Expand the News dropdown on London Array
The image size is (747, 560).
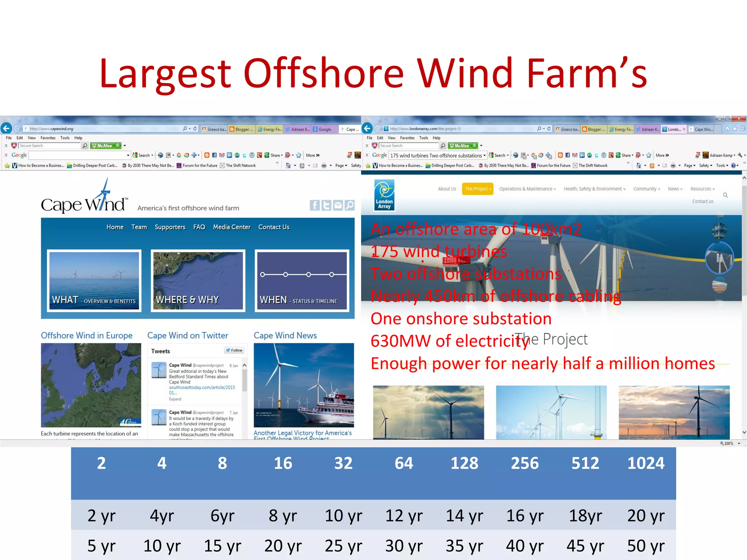pyautogui.click(x=675, y=189)
